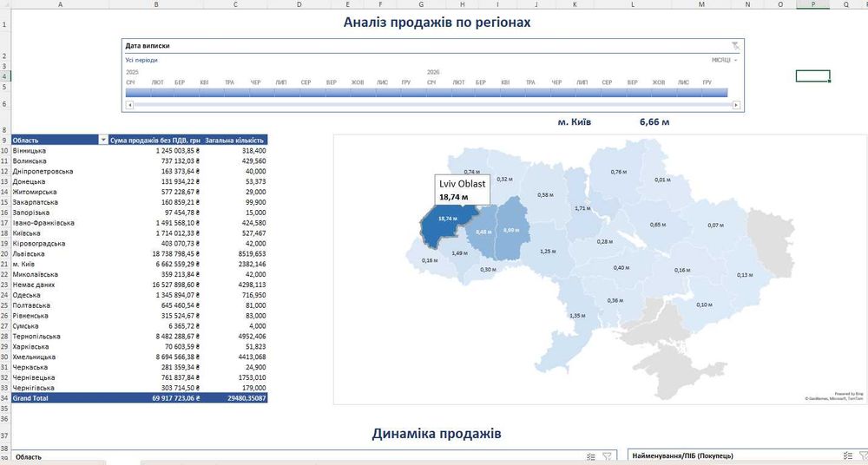Image resolution: width=868 pixels, height=465 pixels.
Task: Select the Вінницька row label
Action: pos(30,151)
